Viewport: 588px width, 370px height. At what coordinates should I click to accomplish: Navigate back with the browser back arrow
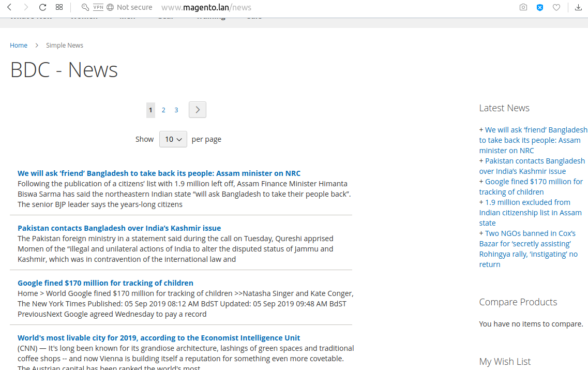coord(9,7)
